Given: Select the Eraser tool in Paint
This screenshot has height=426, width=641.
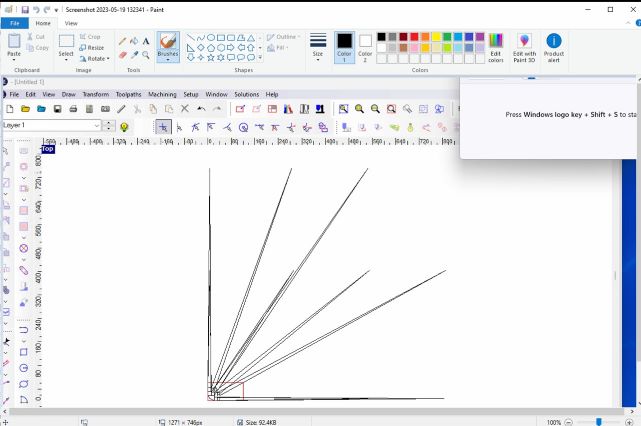Looking at the screenshot, I should click(122, 55).
